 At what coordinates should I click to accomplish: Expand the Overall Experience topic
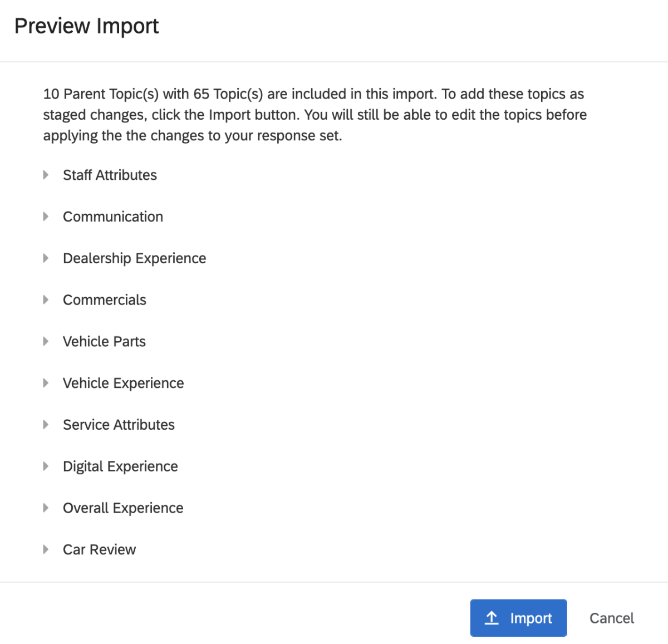click(46, 507)
